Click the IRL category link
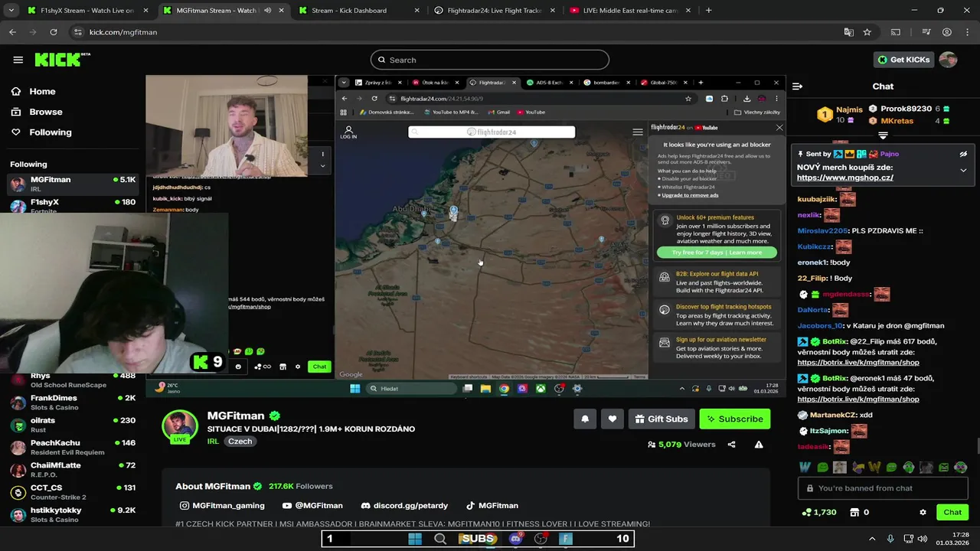The width and height of the screenshot is (980, 551). click(x=213, y=442)
